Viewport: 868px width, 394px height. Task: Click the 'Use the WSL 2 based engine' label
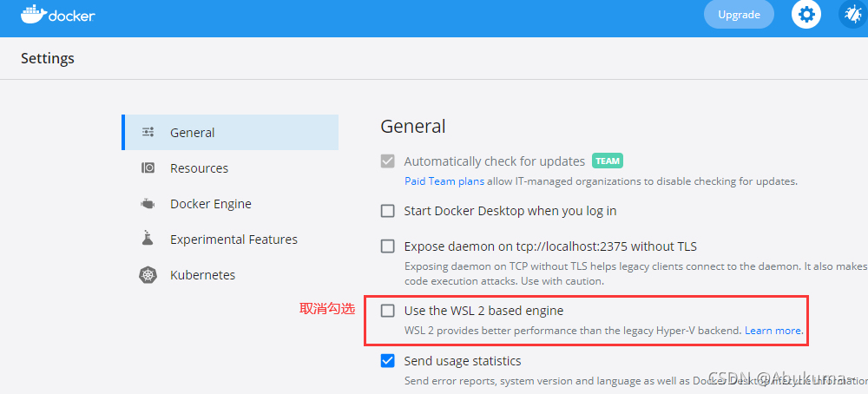tap(483, 311)
